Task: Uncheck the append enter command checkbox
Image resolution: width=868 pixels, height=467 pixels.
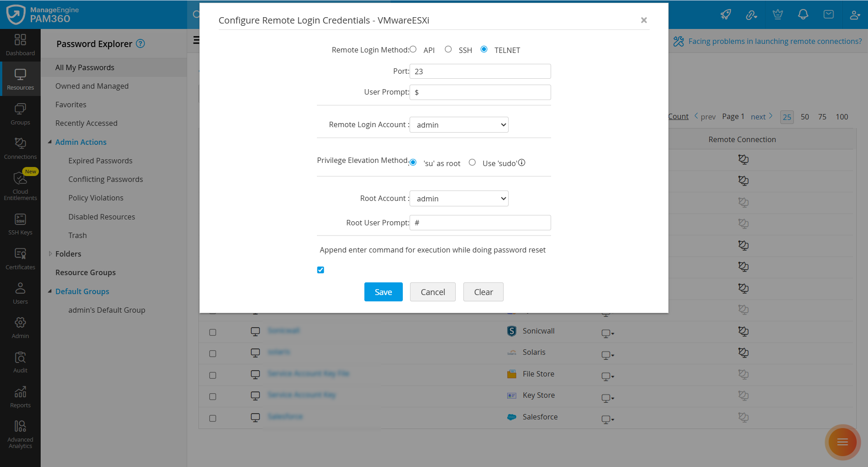Action: (321, 270)
